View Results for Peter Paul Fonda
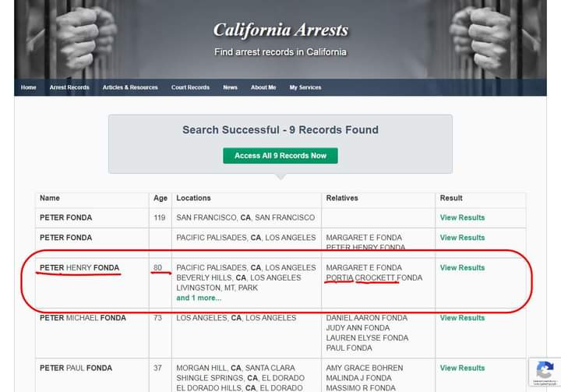The height and width of the screenshot is (392, 561). [x=462, y=368]
